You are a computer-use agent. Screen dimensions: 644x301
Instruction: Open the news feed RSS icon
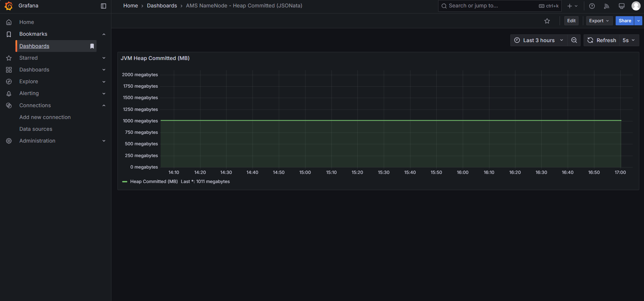pyautogui.click(x=607, y=6)
